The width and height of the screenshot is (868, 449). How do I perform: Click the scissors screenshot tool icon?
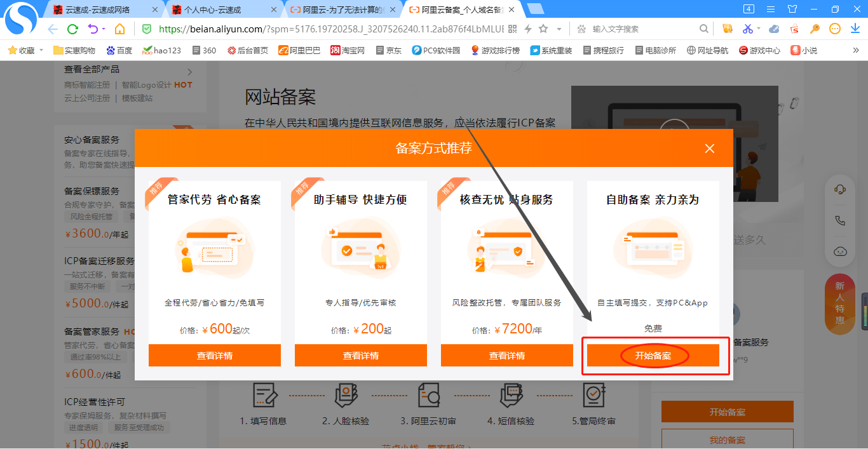point(747,29)
